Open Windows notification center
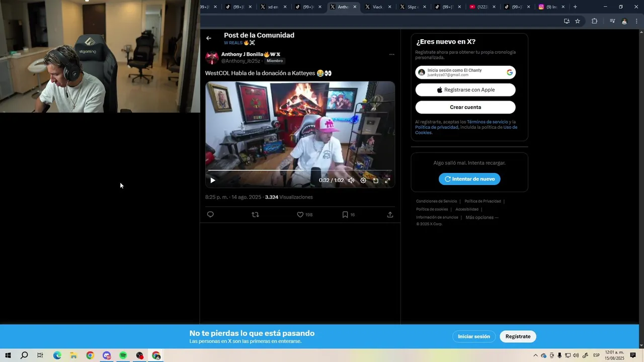 (x=633, y=355)
